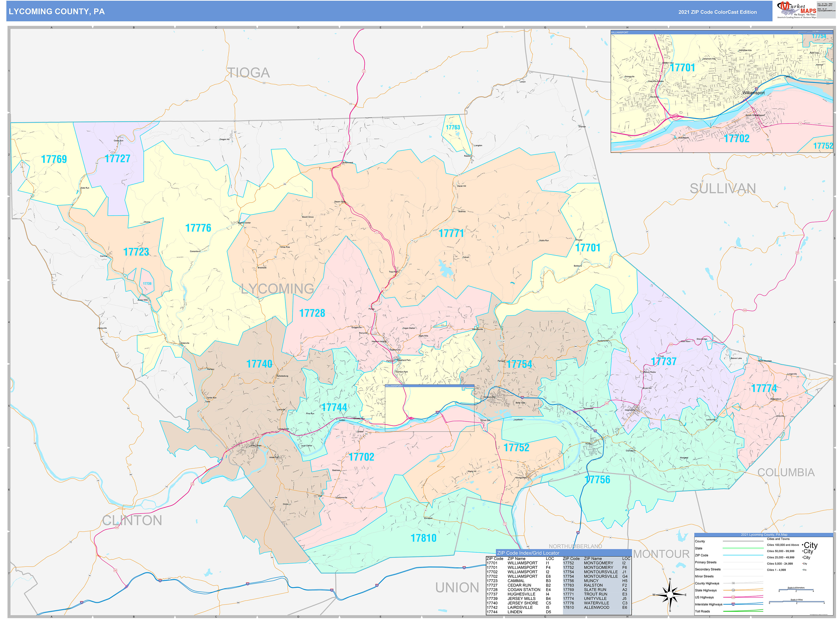The height and width of the screenshot is (619, 840).
Task: Click the Toll Roads legend entry
Action: pos(729,612)
